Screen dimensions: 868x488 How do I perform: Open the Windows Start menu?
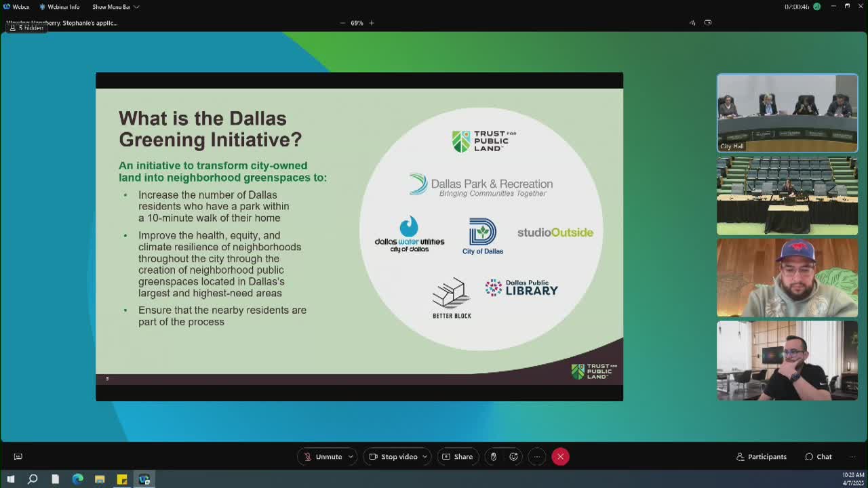[10, 479]
